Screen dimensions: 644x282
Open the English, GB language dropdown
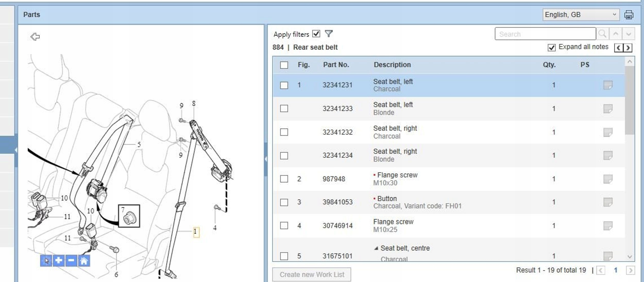(581, 15)
